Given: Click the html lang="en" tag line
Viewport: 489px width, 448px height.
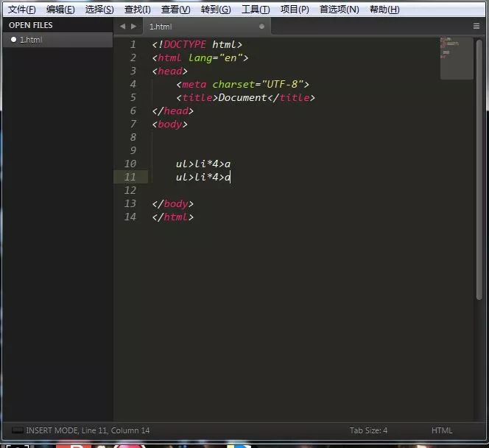Looking at the screenshot, I should click(x=200, y=58).
